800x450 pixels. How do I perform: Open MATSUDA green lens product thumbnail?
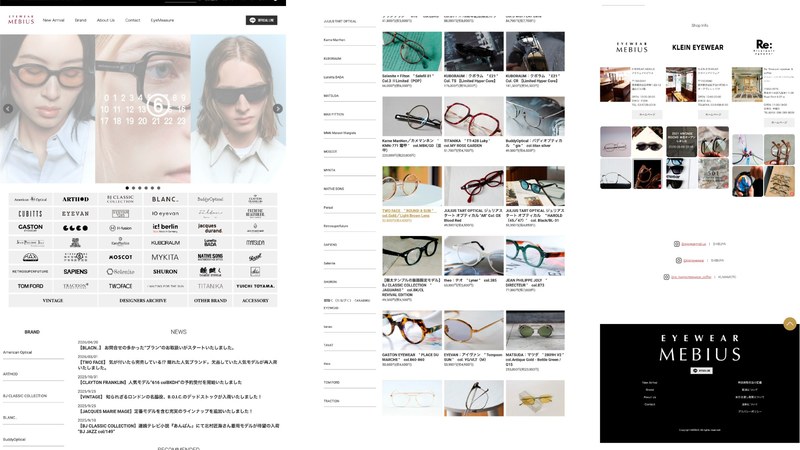[535, 330]
